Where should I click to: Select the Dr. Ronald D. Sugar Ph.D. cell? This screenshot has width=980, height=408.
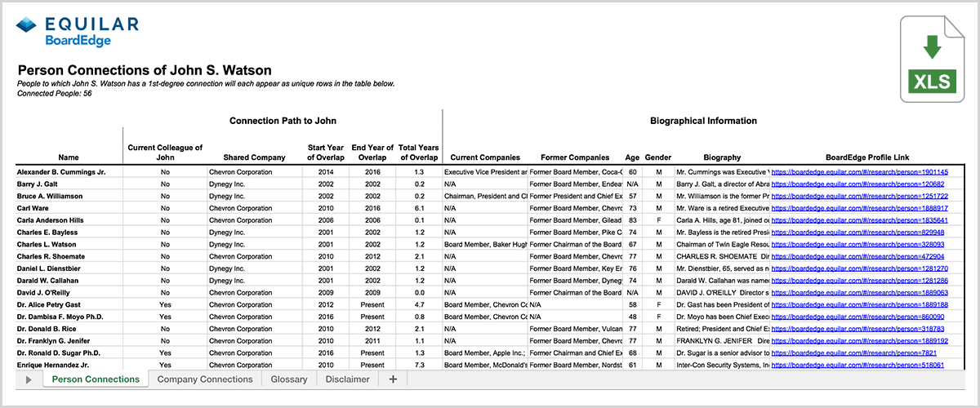click(69, 353)
